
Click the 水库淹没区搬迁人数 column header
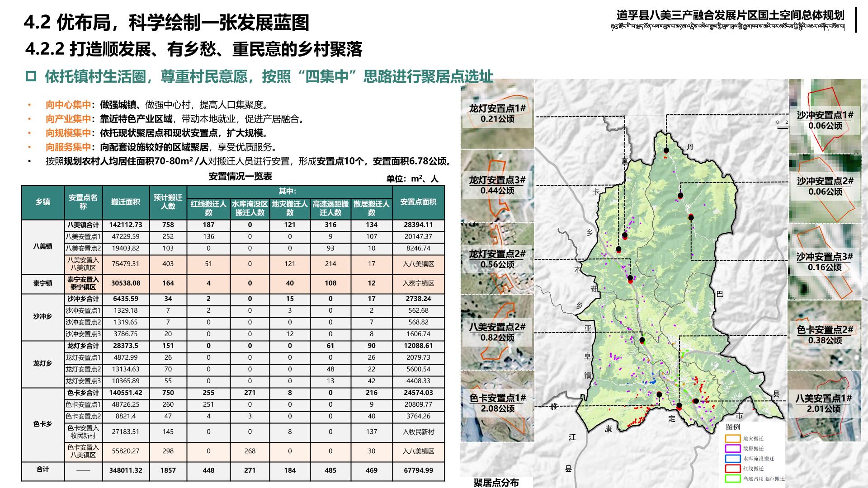point(250,208)
